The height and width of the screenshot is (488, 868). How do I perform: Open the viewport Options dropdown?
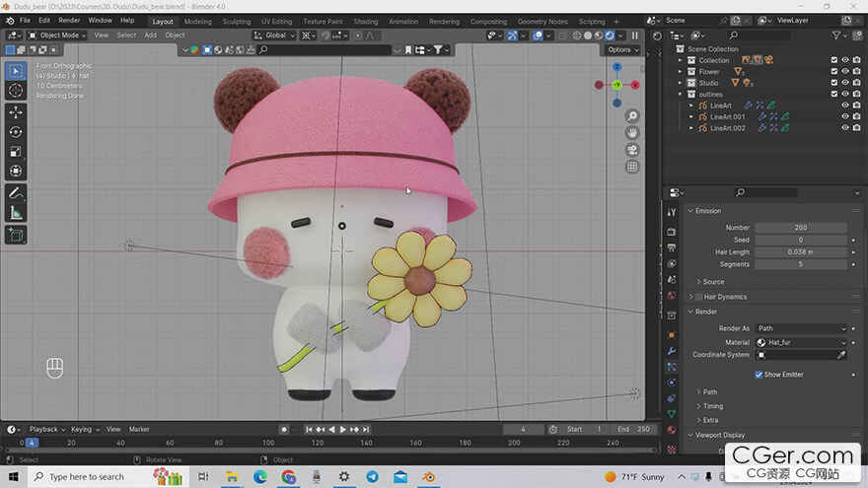click(622, 49)
